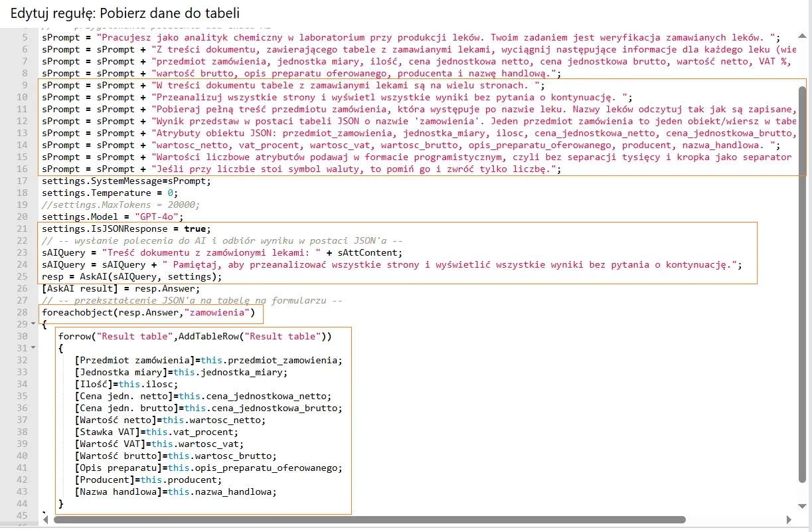812x532 pixels.
Task: Click the '[Ilość]=this.ilosc;' line
Action: pos(126,384)
